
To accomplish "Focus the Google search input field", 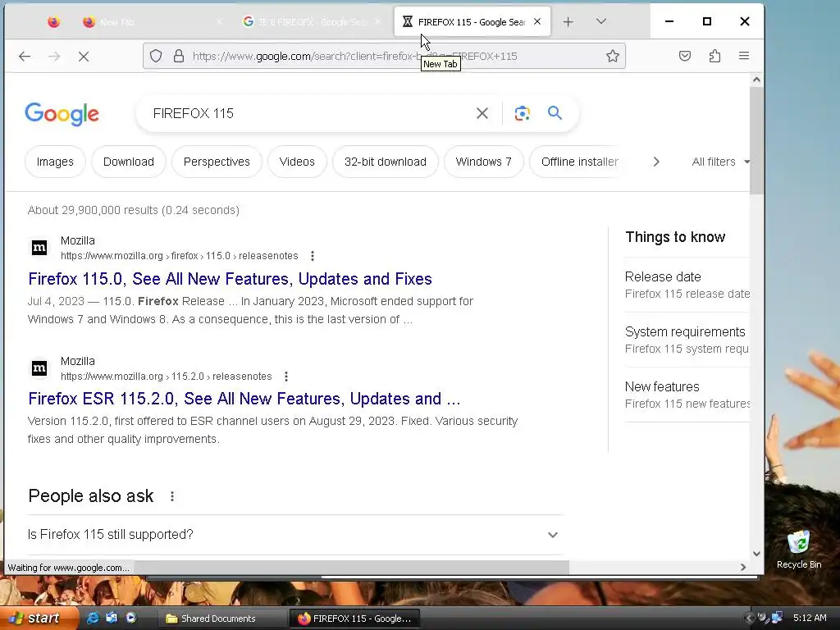I will (x=311, y=113).
